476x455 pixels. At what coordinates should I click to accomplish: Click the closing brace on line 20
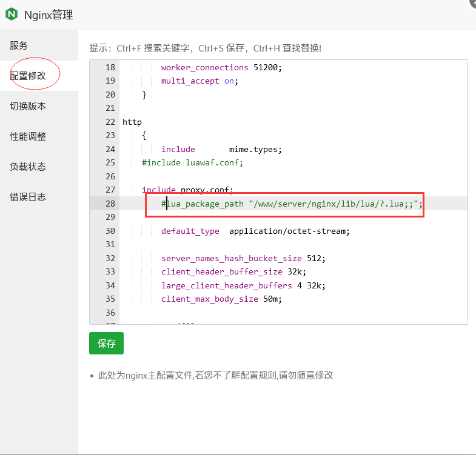coord(144,95)
